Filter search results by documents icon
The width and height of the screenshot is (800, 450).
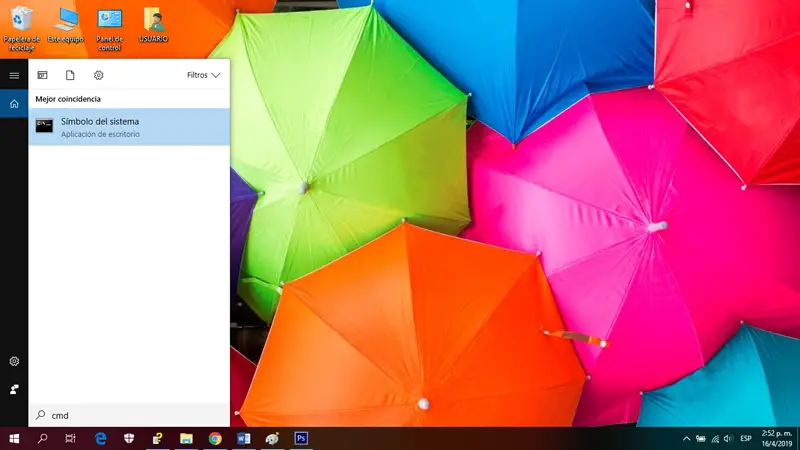70,75
